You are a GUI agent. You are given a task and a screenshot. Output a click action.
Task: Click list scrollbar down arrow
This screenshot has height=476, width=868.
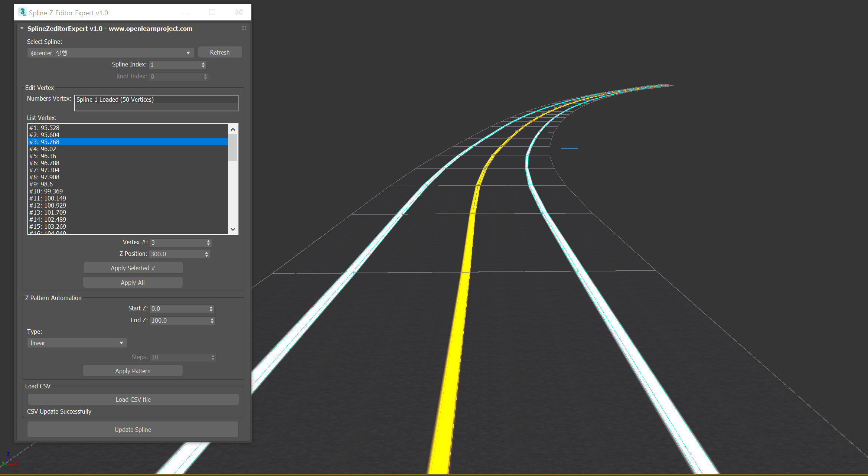233,229
